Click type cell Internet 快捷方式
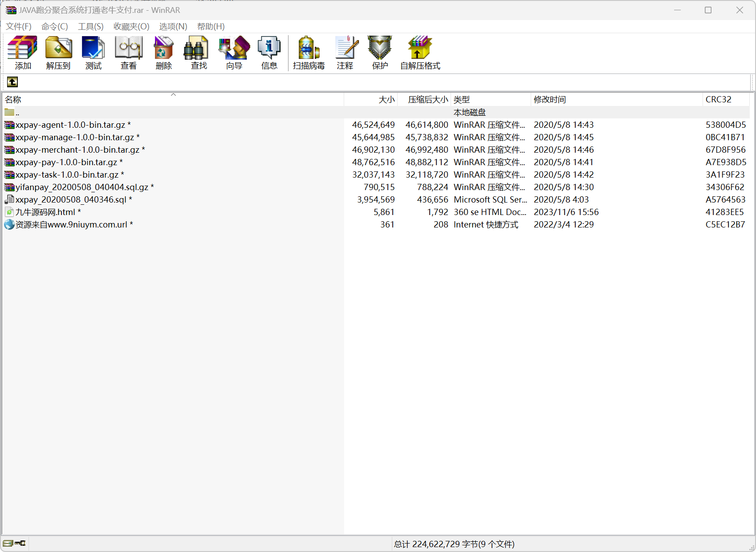 click(486, 224)
